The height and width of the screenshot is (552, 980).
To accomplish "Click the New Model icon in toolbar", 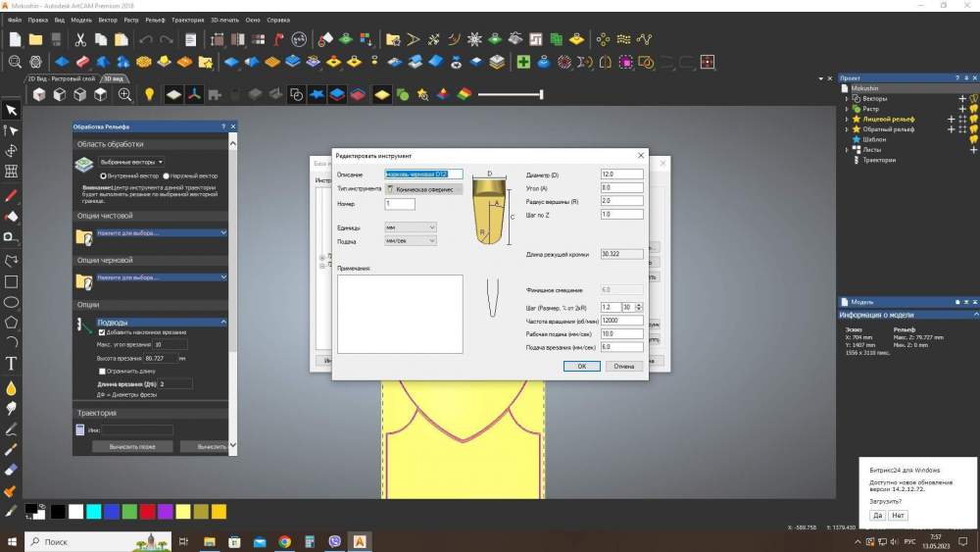I will (x=15, y=40).
